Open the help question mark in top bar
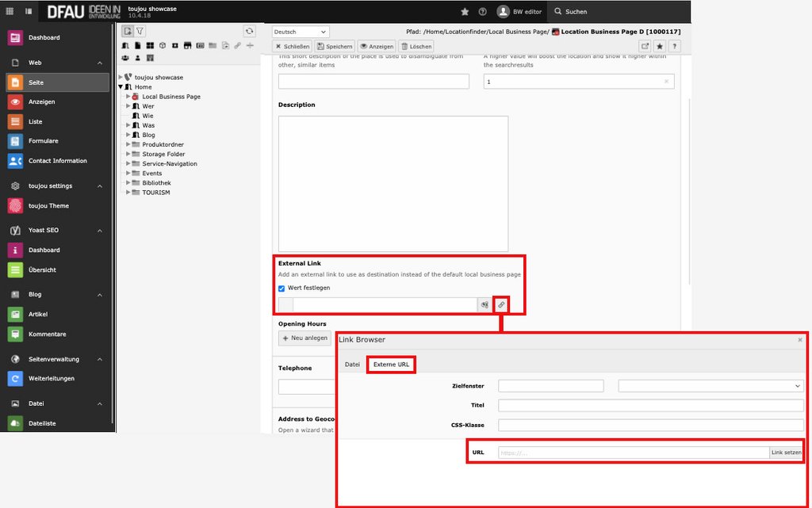Image resolution: width=812 pixels, height=508 pixels. coord(483,12)
